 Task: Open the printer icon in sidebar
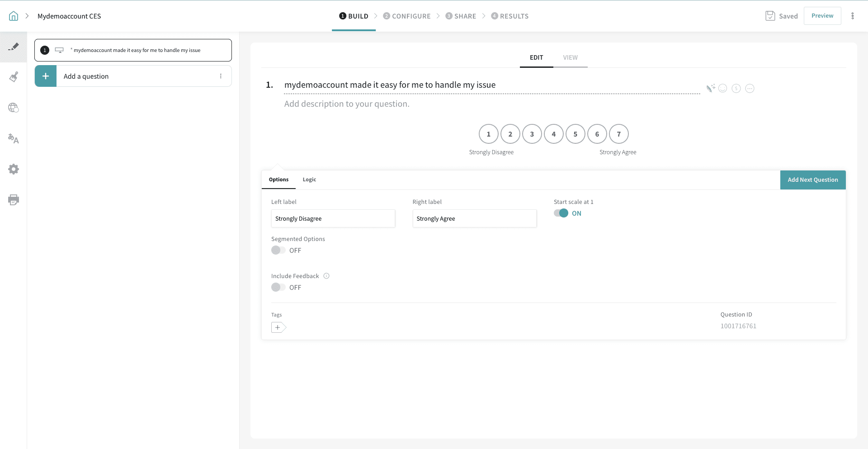click(14, 200)
